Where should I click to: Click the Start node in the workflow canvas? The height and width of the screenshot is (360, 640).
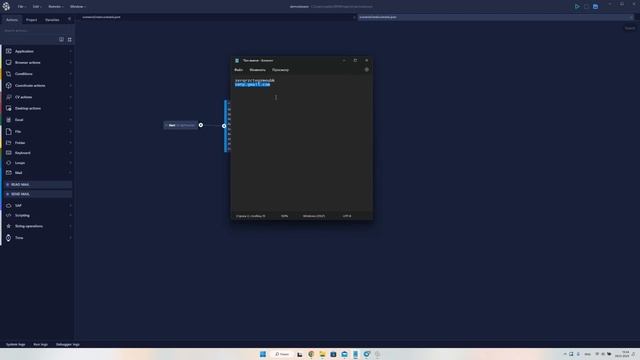[181, 125]
